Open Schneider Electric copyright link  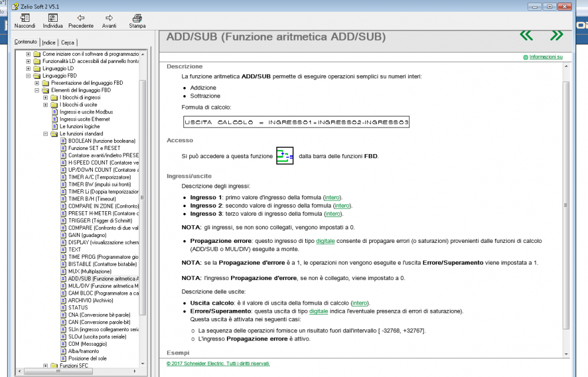tap(218, 363)
